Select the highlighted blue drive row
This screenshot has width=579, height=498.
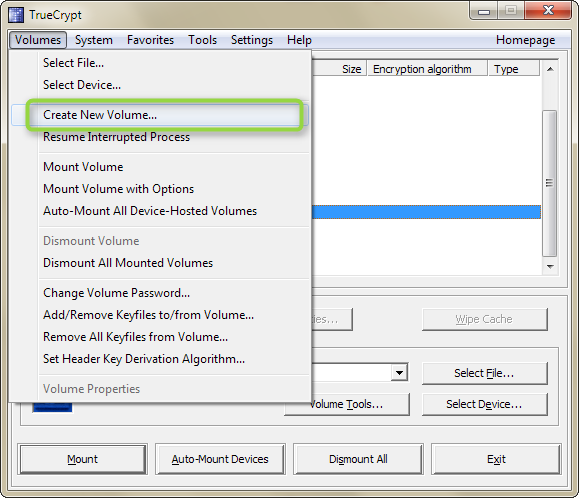[426, 212]
